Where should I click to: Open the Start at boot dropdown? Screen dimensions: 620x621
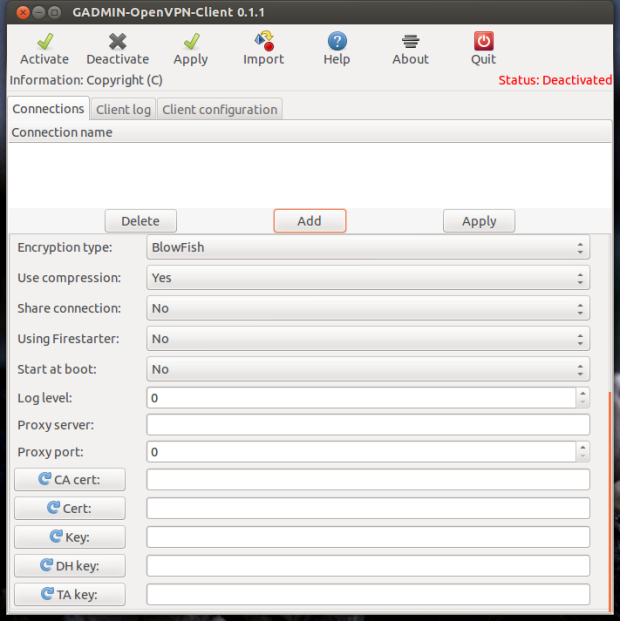click(x=368, y=370)
